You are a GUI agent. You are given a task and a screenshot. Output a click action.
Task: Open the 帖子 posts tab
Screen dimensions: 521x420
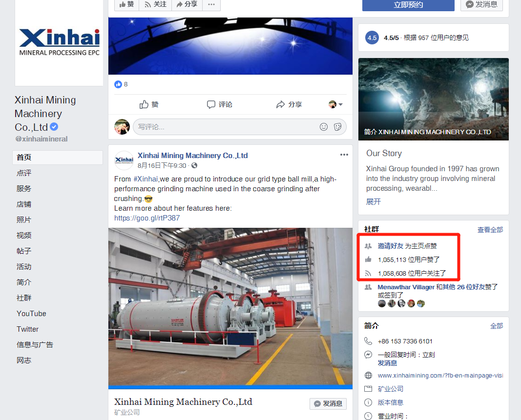click(24, 251)
